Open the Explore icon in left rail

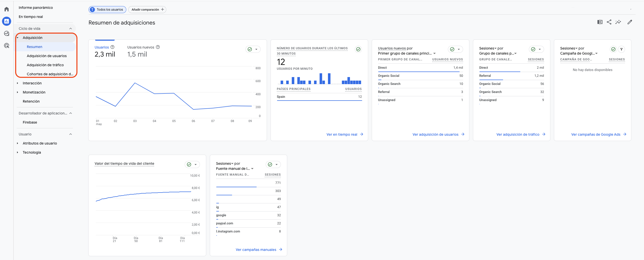click(x=7, y=33)
